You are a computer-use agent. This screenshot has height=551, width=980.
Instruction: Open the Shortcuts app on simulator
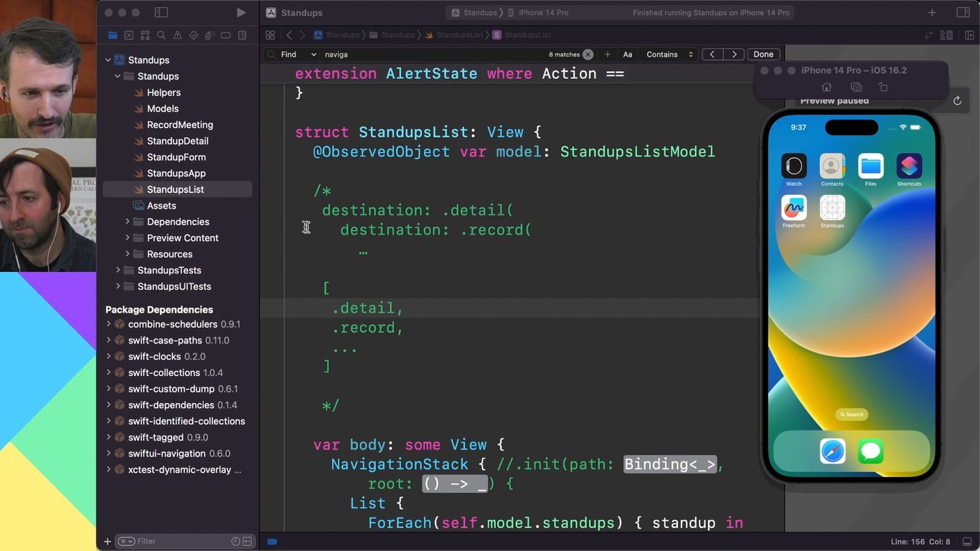click(x=909, y=166)
